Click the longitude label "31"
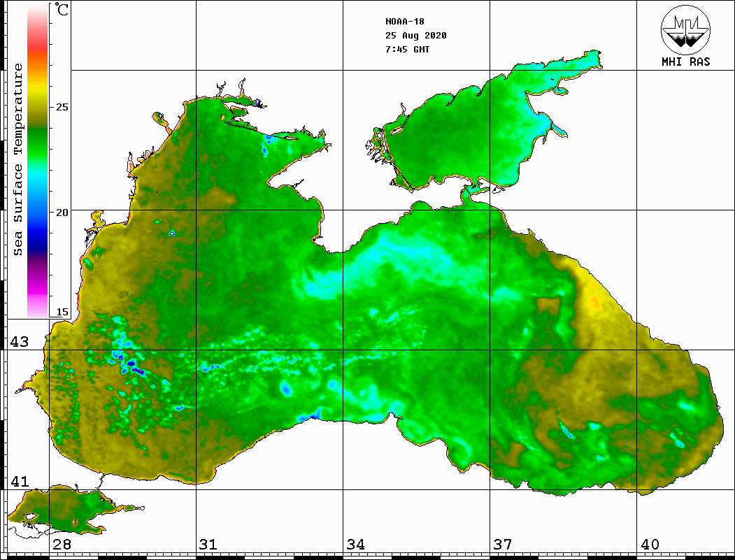 click(208, 544)
